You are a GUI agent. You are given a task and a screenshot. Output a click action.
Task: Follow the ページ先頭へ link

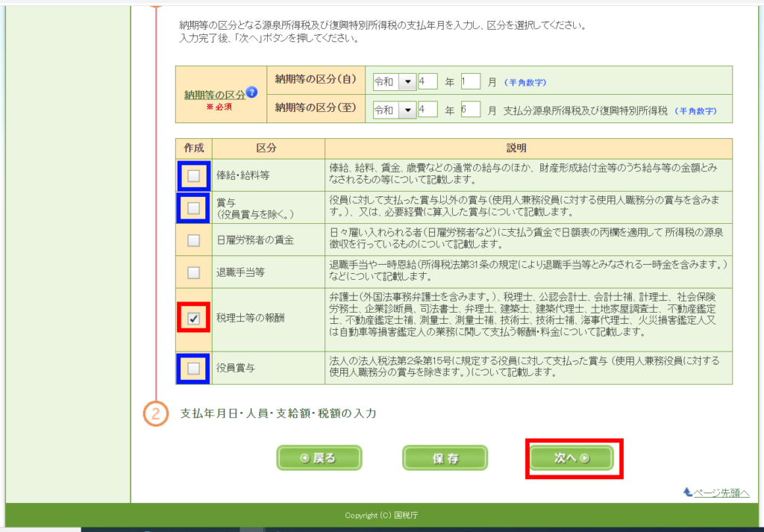click(716, 492)
